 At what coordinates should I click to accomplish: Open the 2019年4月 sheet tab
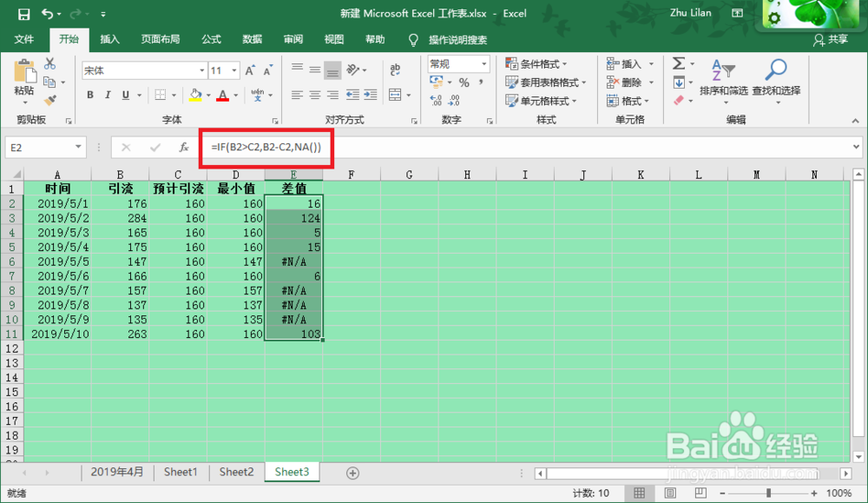coord(117,472)
